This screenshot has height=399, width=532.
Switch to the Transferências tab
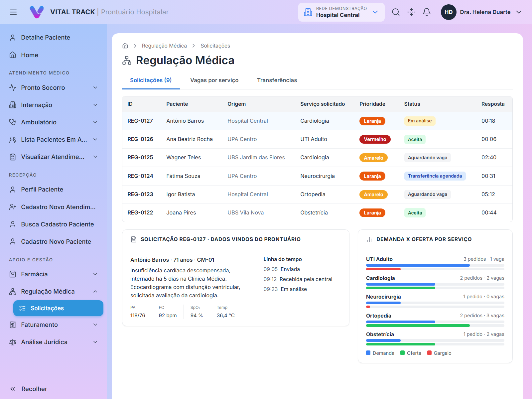pos(277,80)
